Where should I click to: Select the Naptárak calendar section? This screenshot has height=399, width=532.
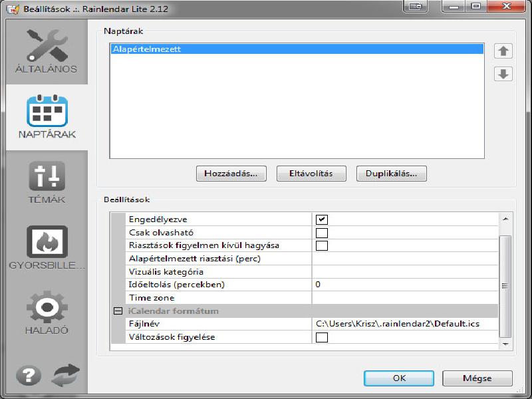(47, 117)
